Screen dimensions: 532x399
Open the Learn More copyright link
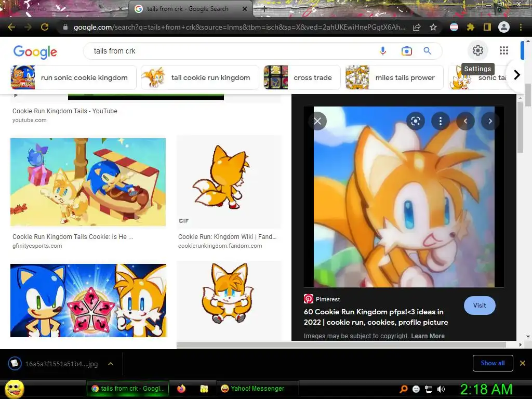tap(428, 336)
